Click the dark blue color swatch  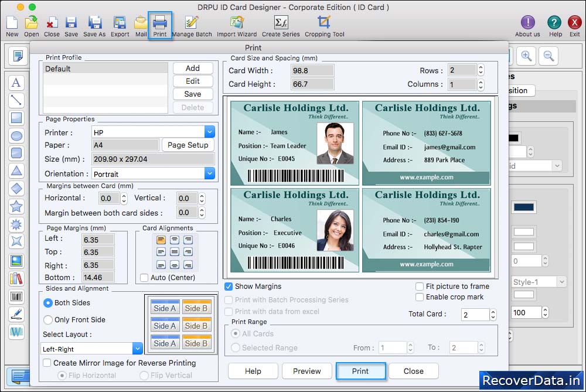[x=524, y=207]
